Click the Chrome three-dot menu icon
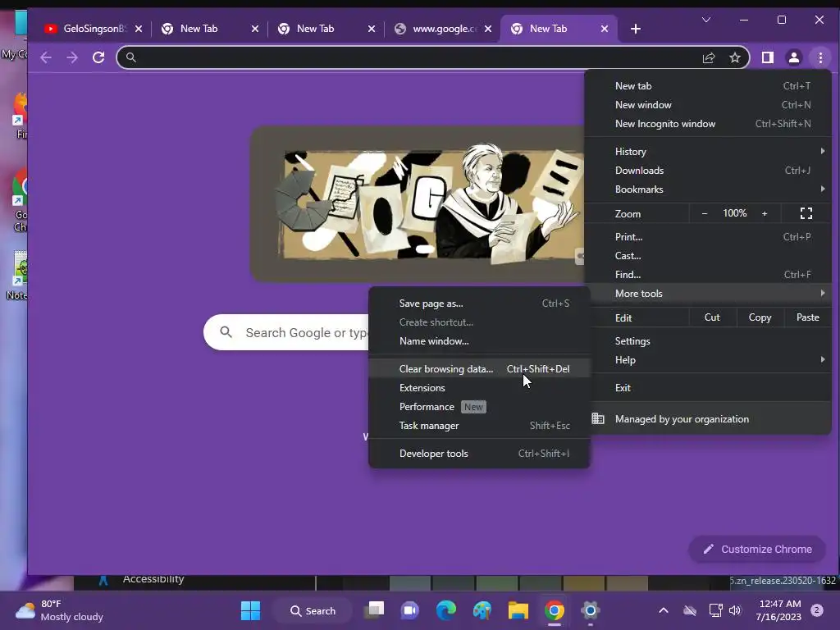Screen dimensions: 840x630 (x=820, y=57)
